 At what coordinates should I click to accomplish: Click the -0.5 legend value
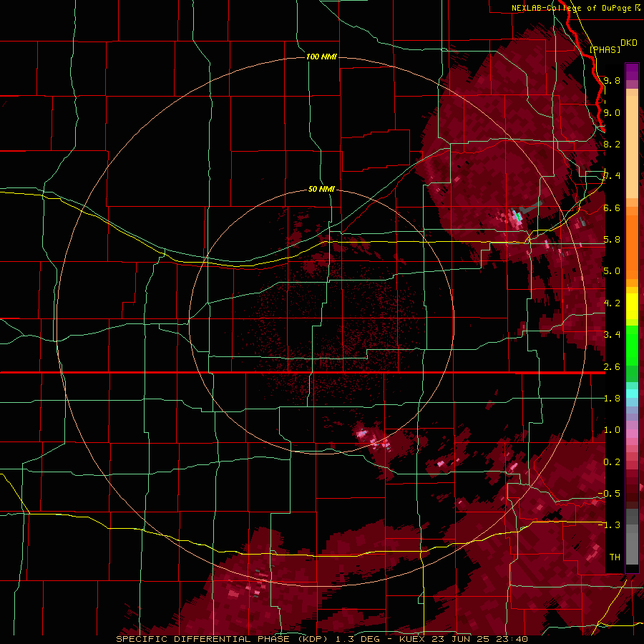(x=609, y=494)
